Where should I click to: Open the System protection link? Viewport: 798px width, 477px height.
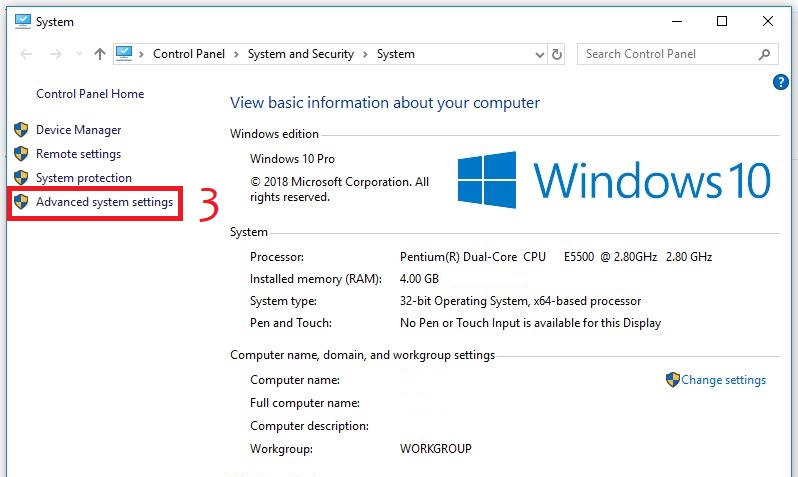coord(84,178)
